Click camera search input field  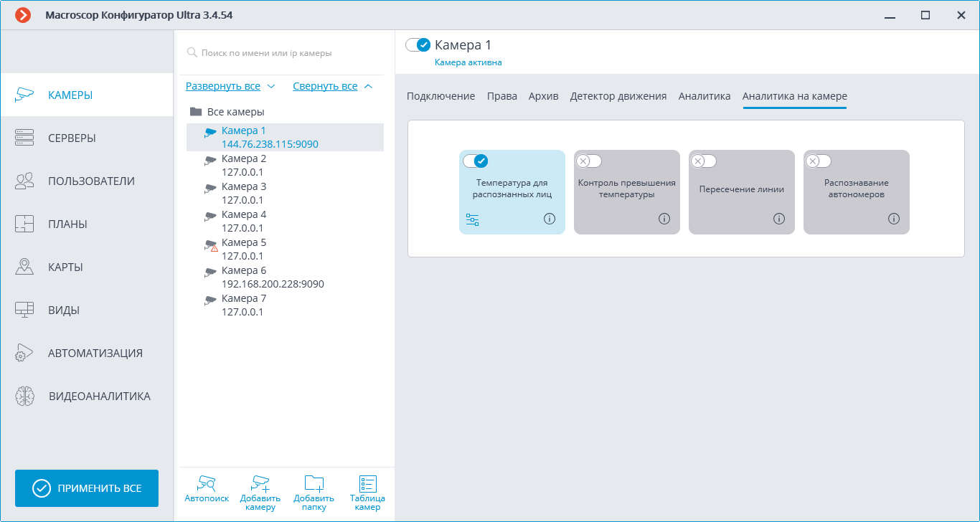[285, 53]
